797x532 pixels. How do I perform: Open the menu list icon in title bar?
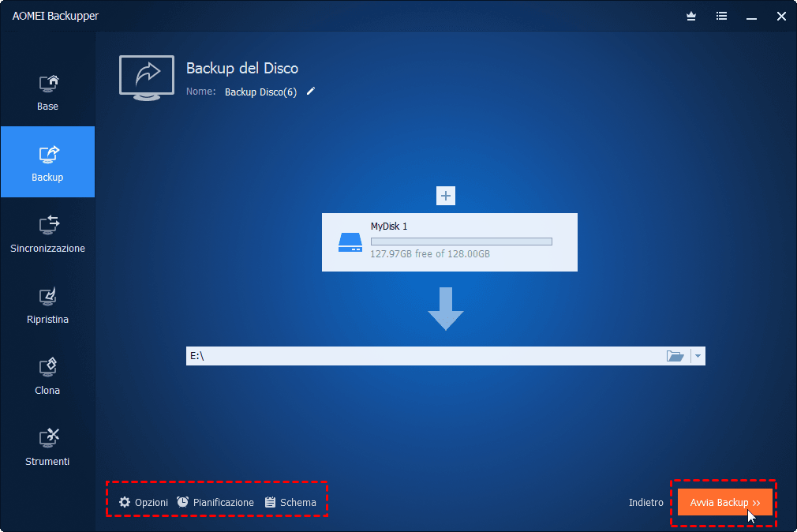[x=721, y=17]
